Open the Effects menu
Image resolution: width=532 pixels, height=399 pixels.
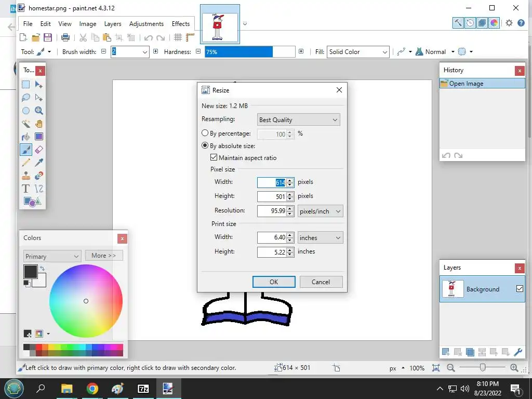tap(180, 24)
